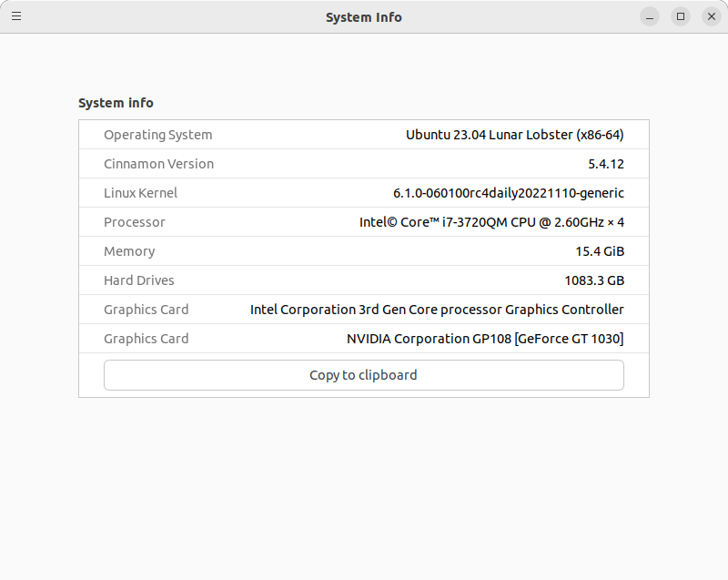Click the System Info window title
The width and height of the screenshot is (728, 580).
(364, 17)
